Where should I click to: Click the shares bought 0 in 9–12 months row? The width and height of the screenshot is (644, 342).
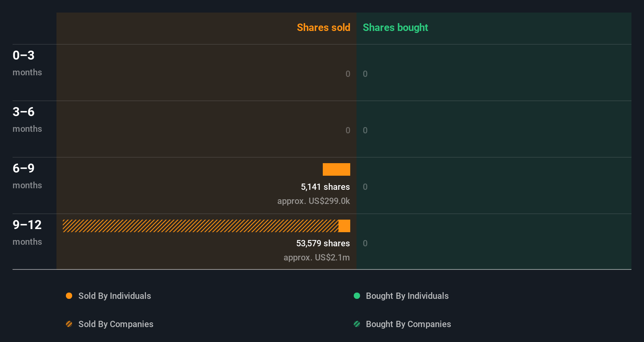pos(365,244)
